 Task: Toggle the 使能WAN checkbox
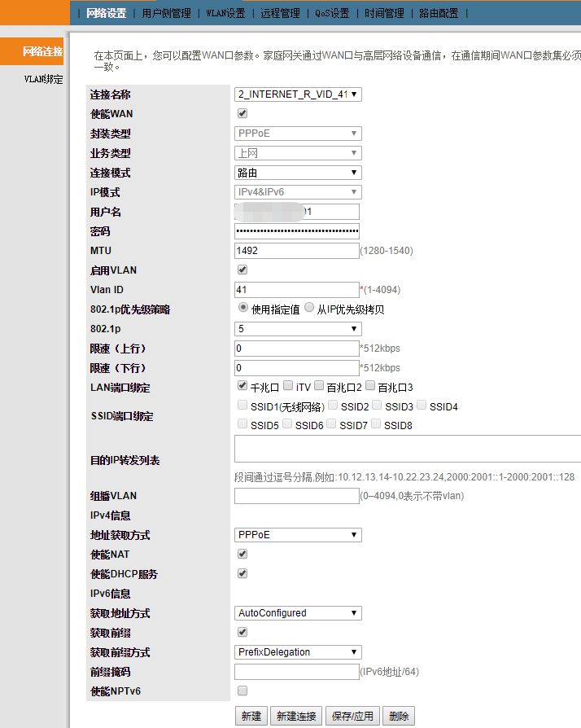click(x=242, y=113)
